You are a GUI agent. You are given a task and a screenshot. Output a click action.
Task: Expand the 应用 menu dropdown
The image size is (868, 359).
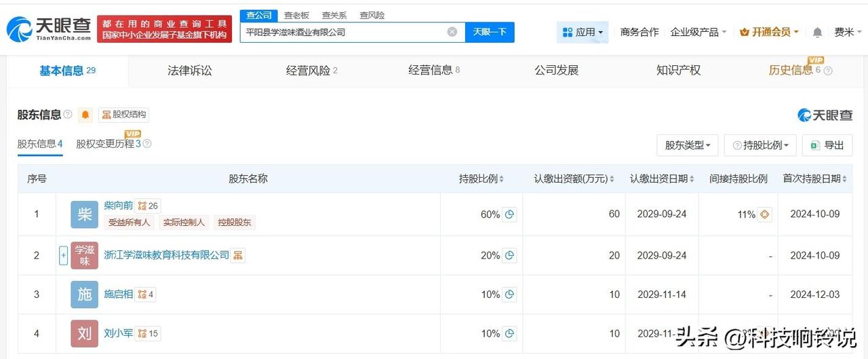pos(583,32)
